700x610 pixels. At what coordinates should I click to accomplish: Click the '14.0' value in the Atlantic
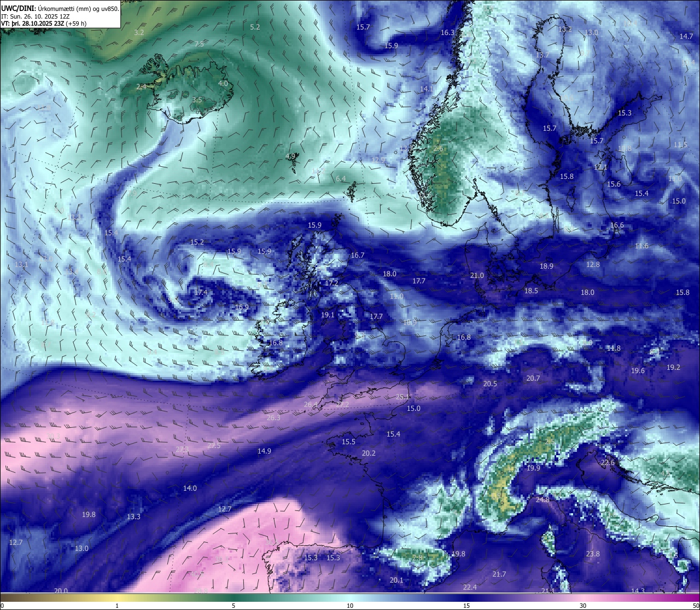[x=190, y=489]
